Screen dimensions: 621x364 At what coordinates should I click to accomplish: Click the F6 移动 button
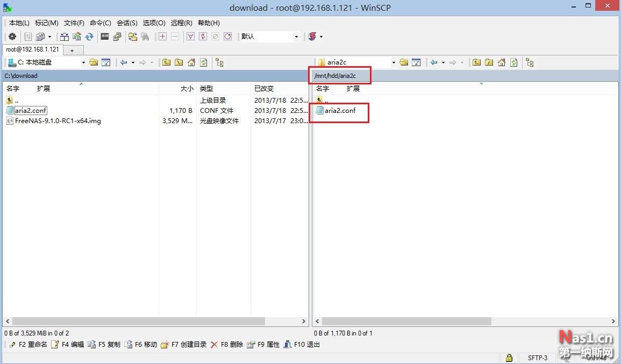pyautogui.click(x=140, y=345)
